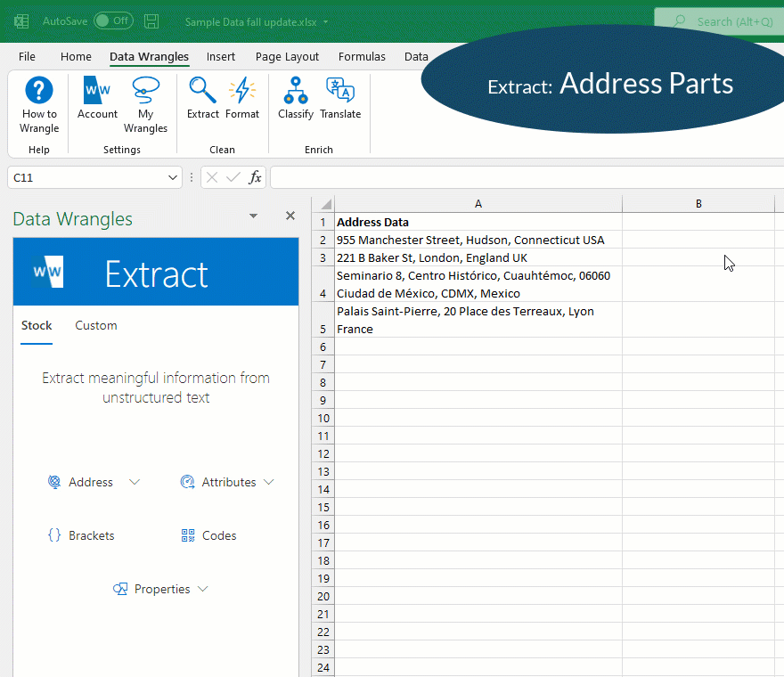Viewport: 784px width, 677px height.
Task: Click the Select All corner triangle
Action: click(x=326, y=204)
